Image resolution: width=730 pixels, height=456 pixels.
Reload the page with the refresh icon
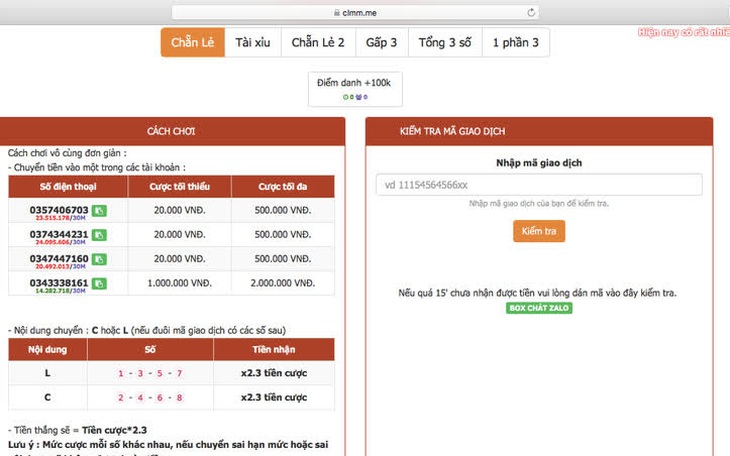click(x=531, y=13)
